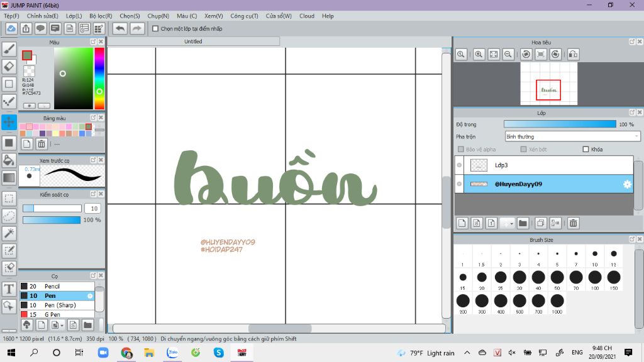Viewport: 644px width, 362px height.
Task: Select the Lasso selection tool
Action: (9, 216)
